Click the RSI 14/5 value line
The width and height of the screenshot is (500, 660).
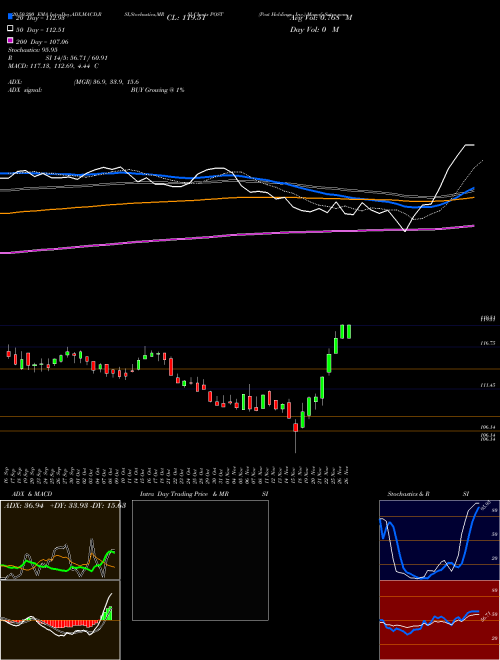click(58, 58)
